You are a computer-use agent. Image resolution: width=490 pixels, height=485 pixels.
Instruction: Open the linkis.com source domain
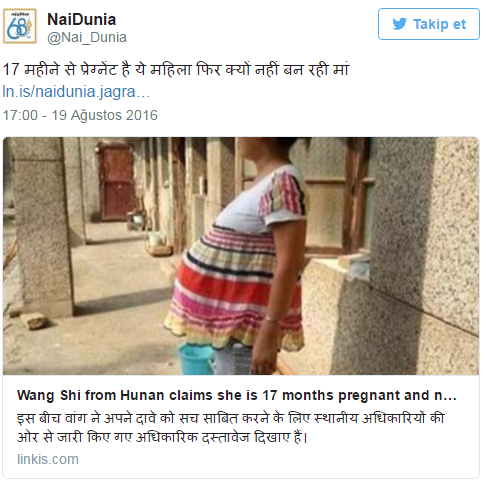[48, 459]
